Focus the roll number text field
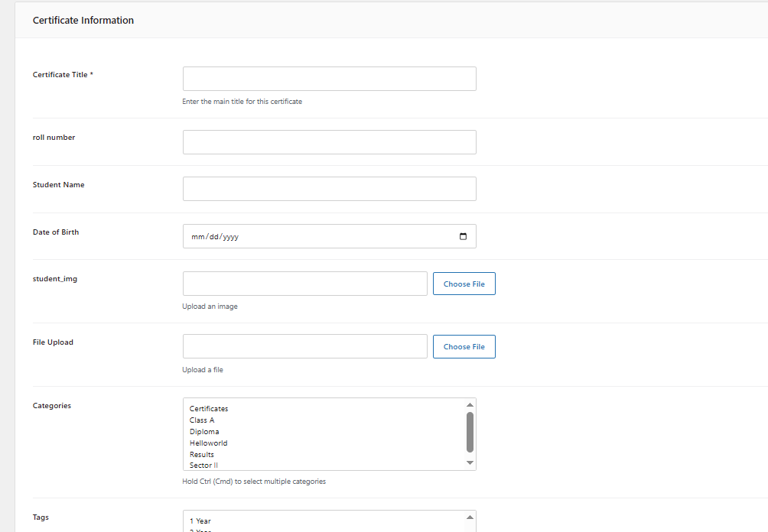The width and height of the screenshot is (768, 532). click(329, 142)
